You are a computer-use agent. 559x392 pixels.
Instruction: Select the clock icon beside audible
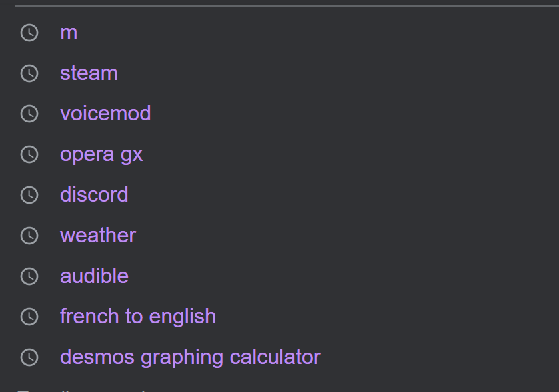point(29,276)
